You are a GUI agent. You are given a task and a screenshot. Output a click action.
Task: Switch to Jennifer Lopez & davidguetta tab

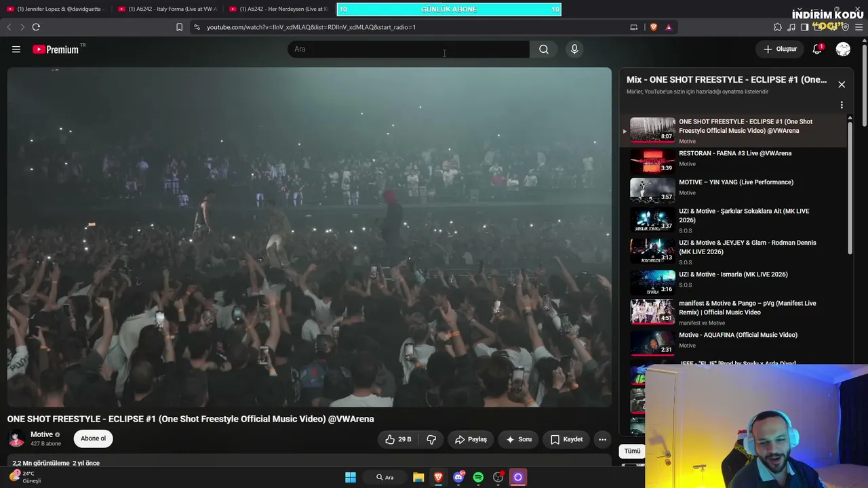[x=57, y=9]
